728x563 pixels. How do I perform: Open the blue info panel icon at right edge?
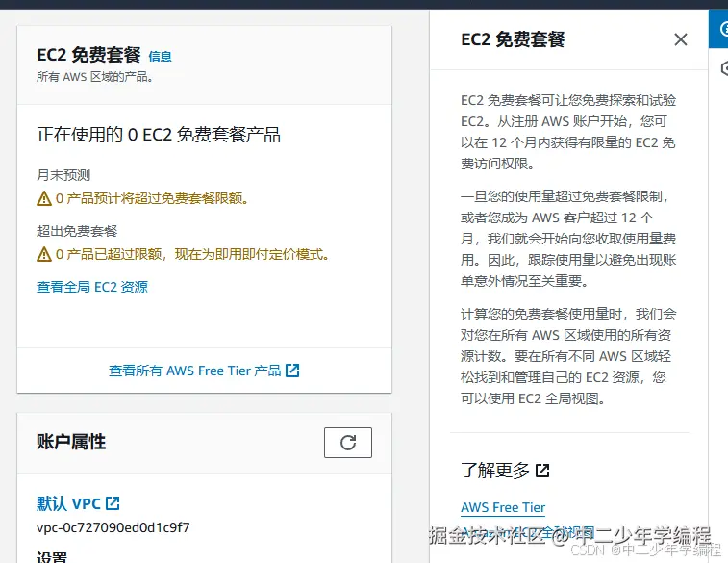[x=718, y=29]
